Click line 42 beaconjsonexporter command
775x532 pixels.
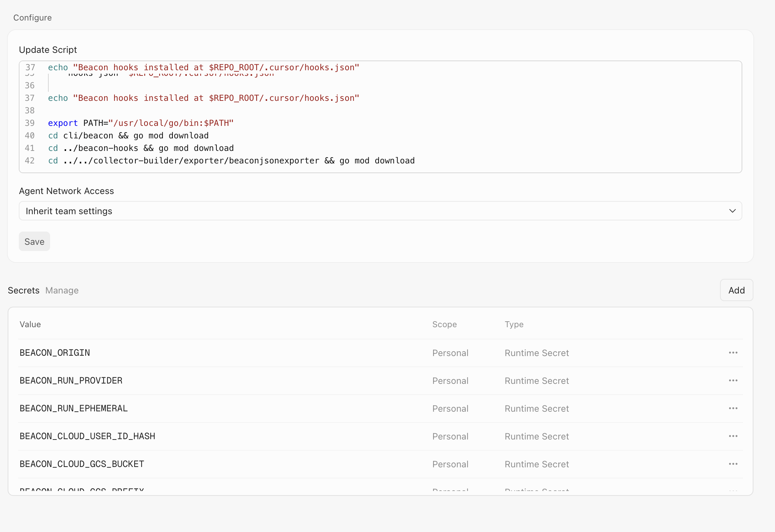231,161
